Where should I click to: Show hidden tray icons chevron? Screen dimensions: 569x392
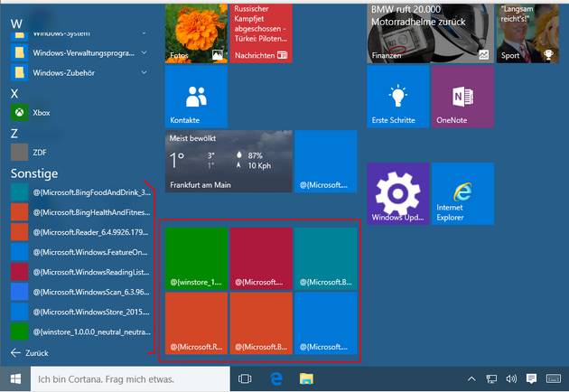[471, 379]
